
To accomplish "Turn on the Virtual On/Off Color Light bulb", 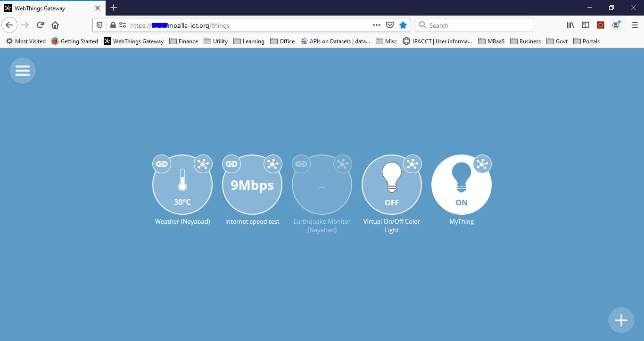I will 392,184.
